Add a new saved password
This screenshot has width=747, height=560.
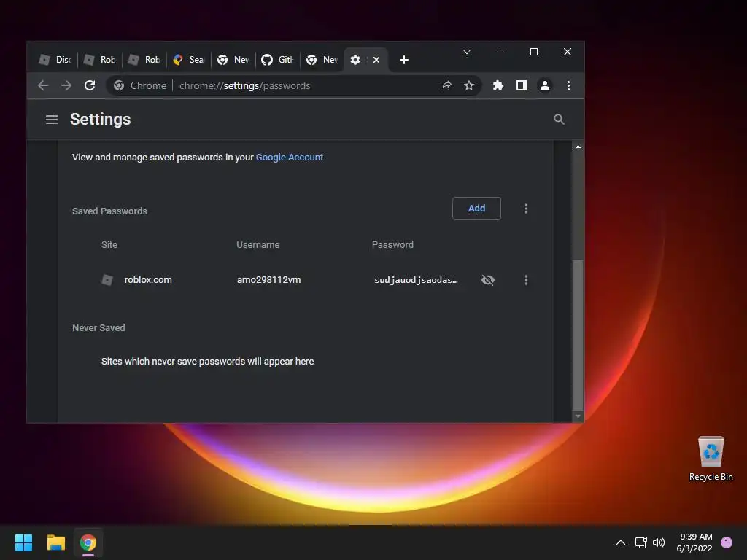tap(476, 209)
